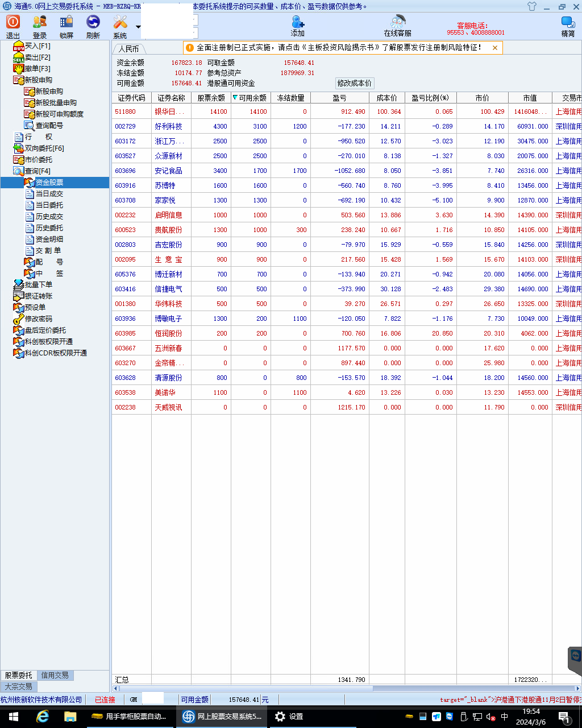582x728 pixels.
Task: Expand the dropdown arrow beside 系统
Action: (138, 27)
